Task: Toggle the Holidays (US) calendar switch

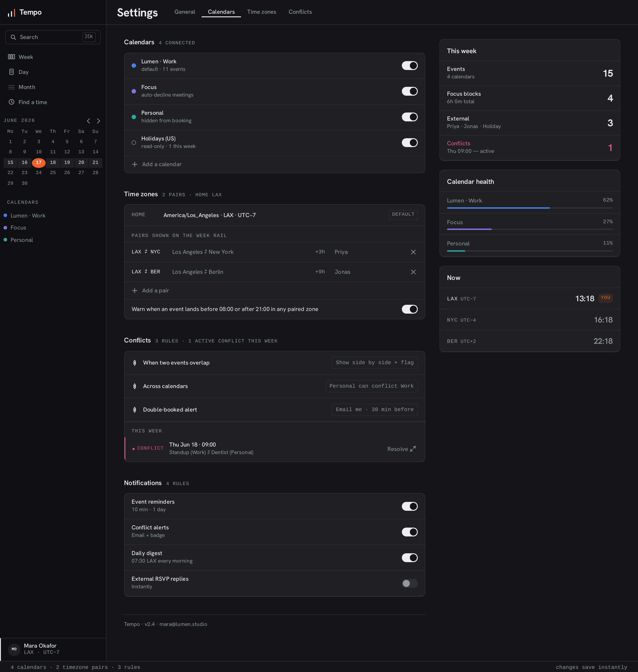Action: (x=409, y=143)
